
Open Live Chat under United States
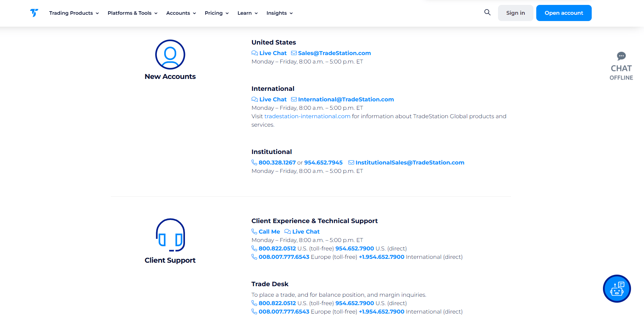coord(273,53)
